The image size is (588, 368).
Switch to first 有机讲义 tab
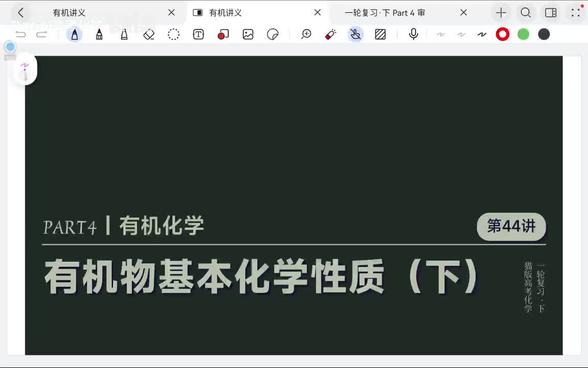69,13
